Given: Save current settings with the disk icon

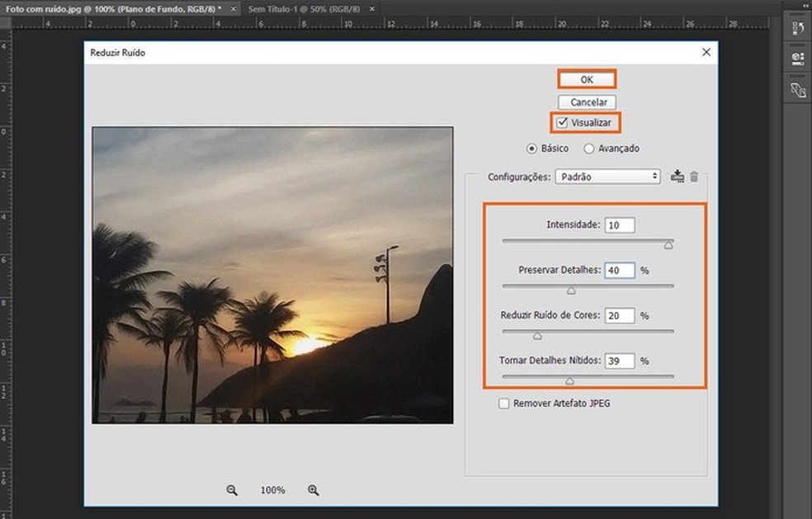Looking at the screenshot, I should [677, 176].
